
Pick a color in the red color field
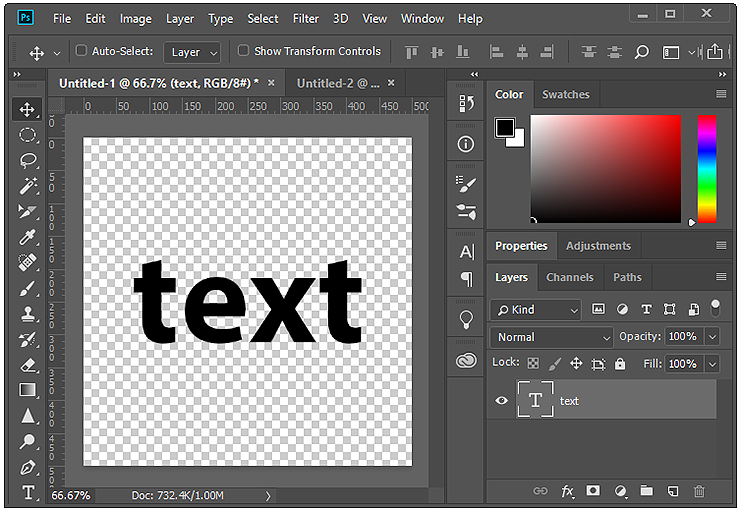coord(605,169)
